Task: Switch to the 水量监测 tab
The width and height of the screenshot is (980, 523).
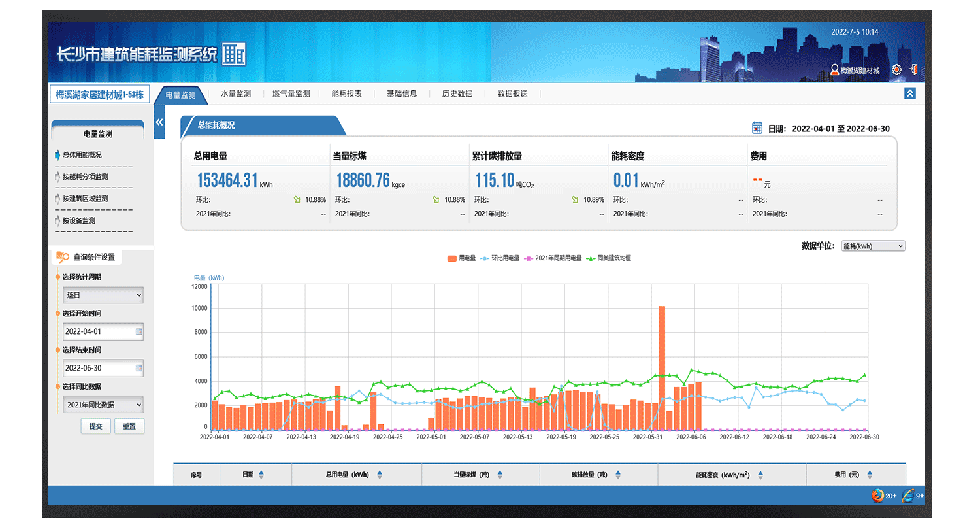Action: [x=236, y=94]
